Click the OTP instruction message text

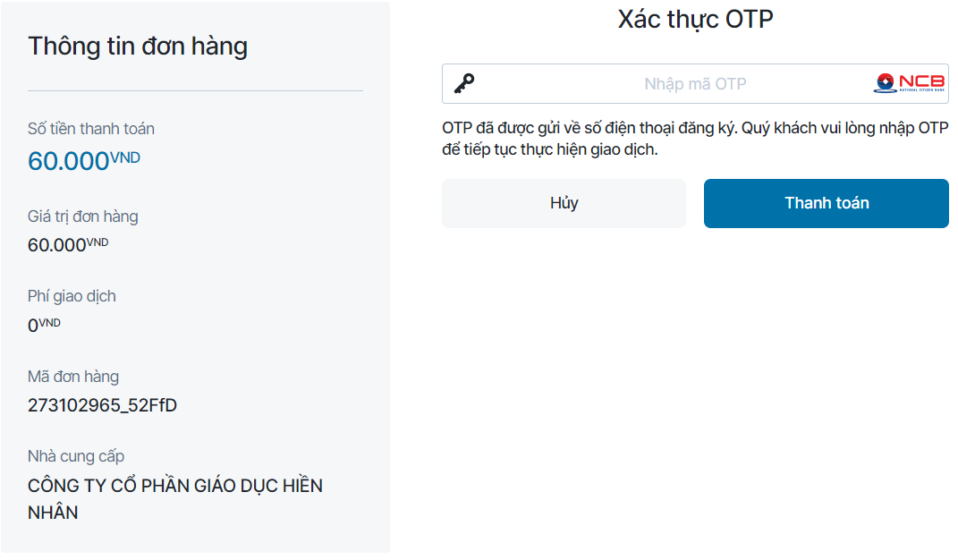click(695, 137)
